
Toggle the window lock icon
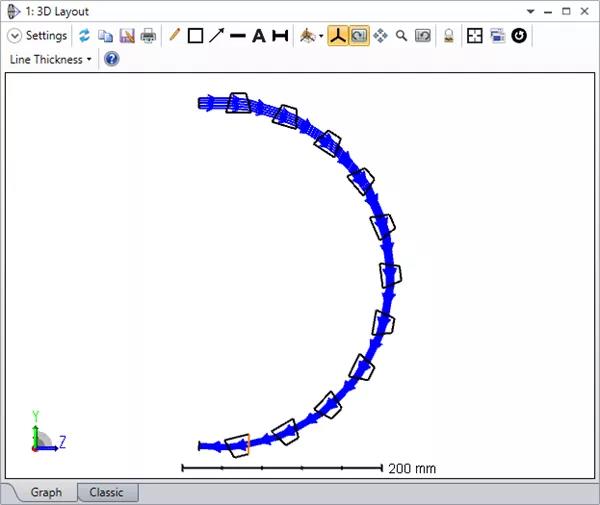pos(449,36)
